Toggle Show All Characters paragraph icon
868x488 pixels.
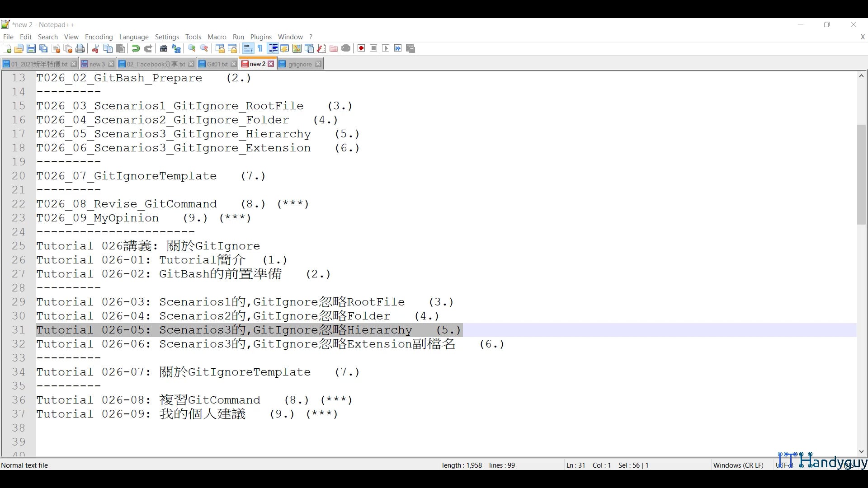(x=260, y=48)
